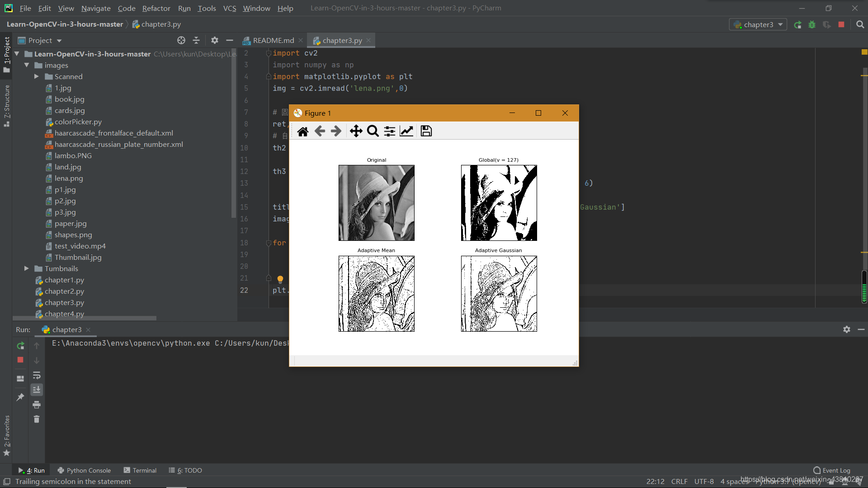The height and width of the screenshot is (488, 868).
Task: Open the configure subplots sliders icon
Action: [x=389, y=131]
